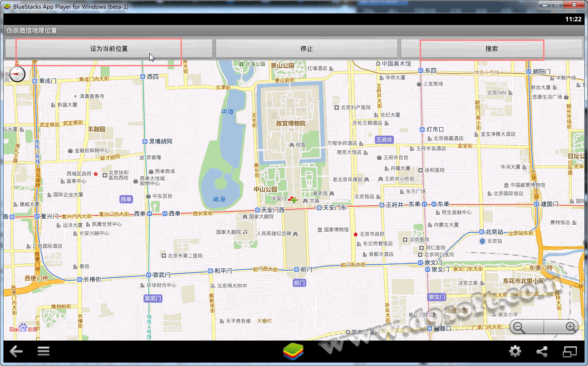Go back with the BlueStacks back arrow
588x366 pixels.
coord(16,351)
